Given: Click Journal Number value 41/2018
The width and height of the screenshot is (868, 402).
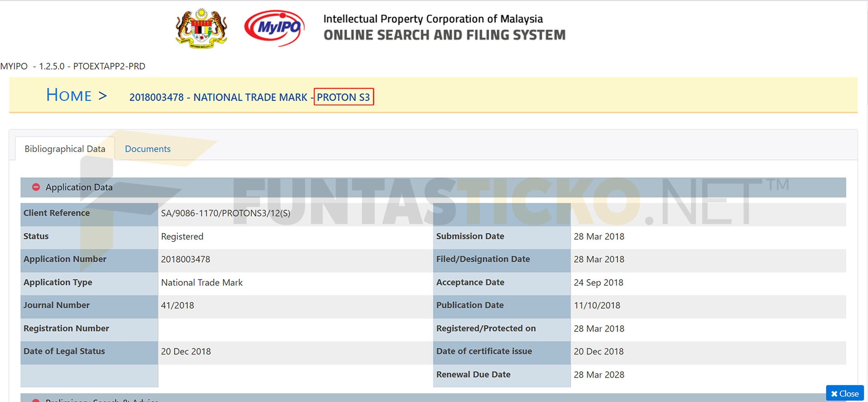Looking at the screenshot, I should 178,305.
